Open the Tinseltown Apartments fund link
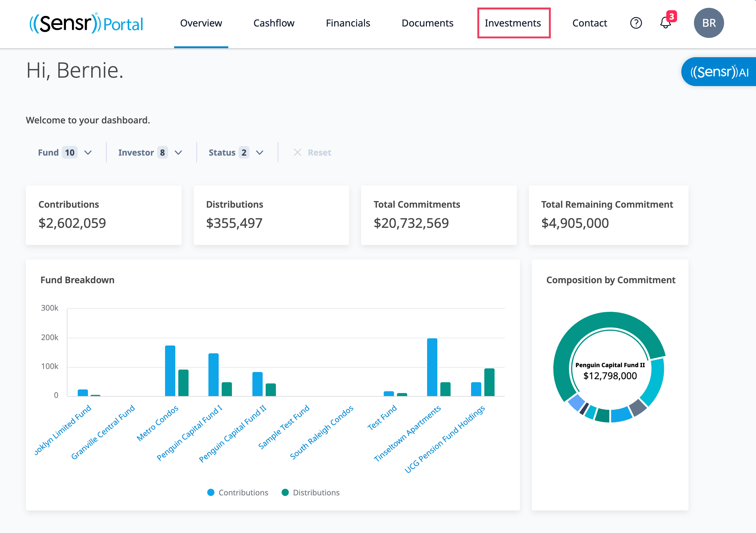The image size is (756, 533). pos(407,433)
